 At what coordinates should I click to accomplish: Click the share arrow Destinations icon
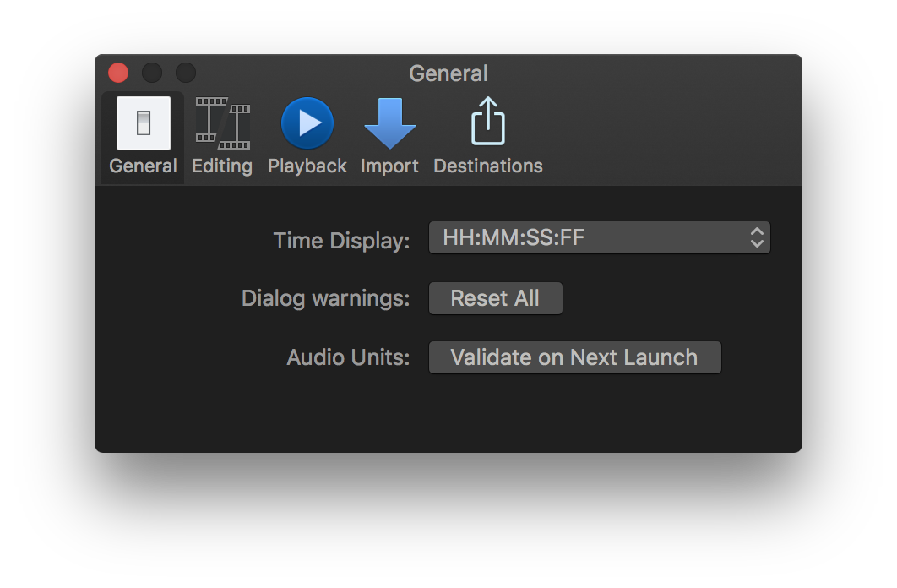(x=487, y=121)
